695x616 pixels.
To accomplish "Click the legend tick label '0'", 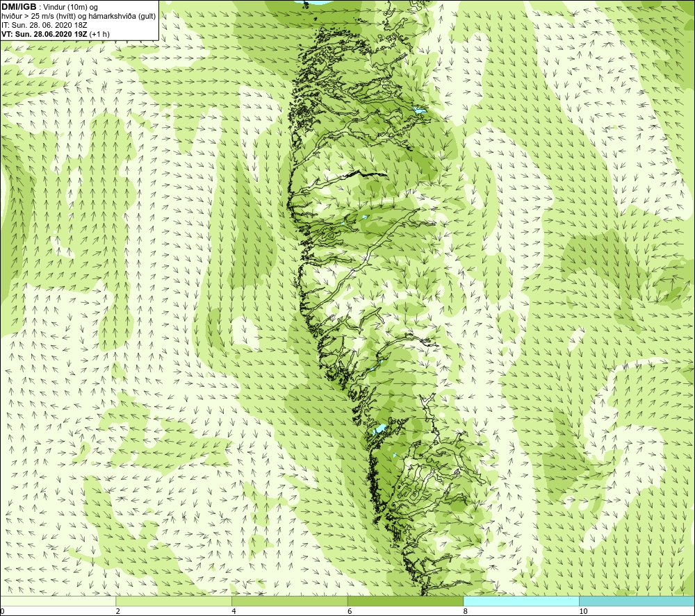I will (3, 611).
